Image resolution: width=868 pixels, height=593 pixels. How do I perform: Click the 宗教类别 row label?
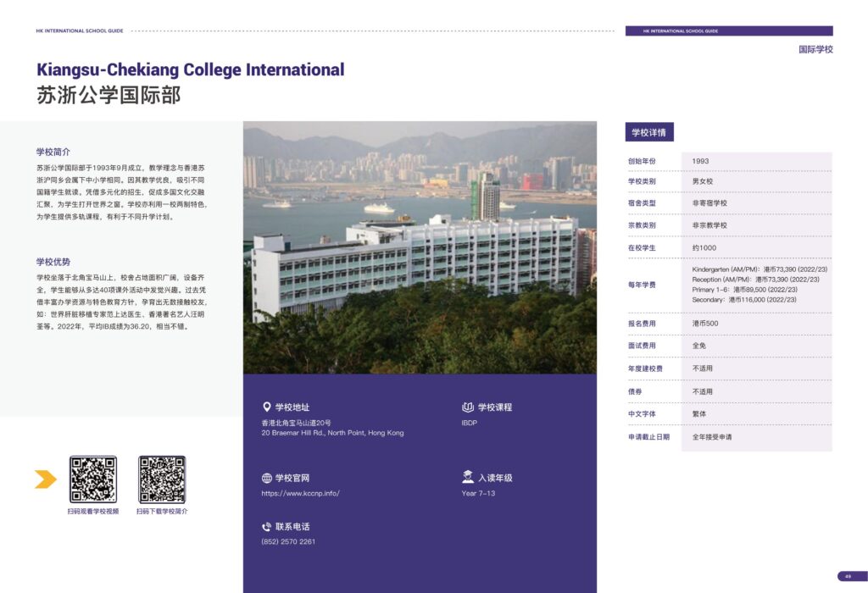(642, 225)
